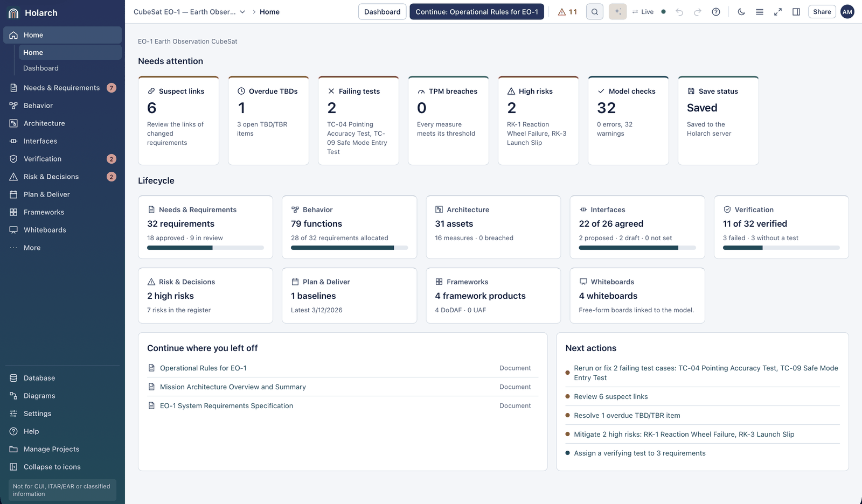Click the Verification 11 of 32 progress bar
862x504 pixels.
coord(781,248)
